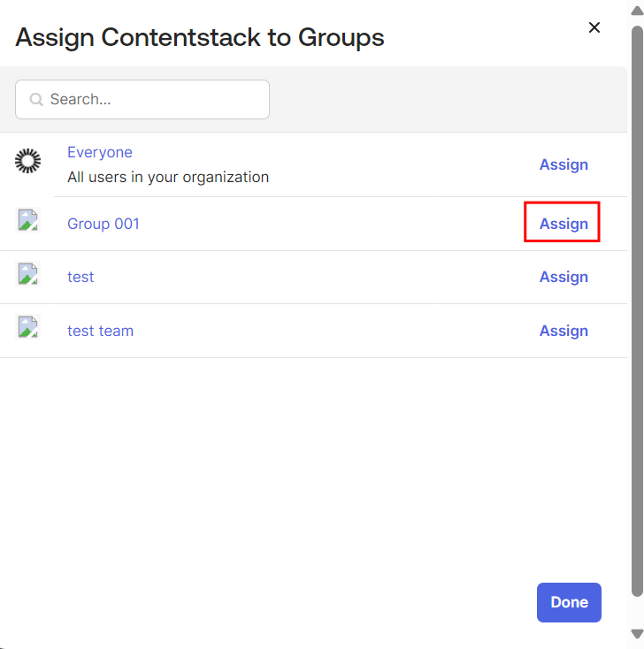Click the scrollbar up arrow
Viewport: 644px width, 649px height.
coord(637,11)
